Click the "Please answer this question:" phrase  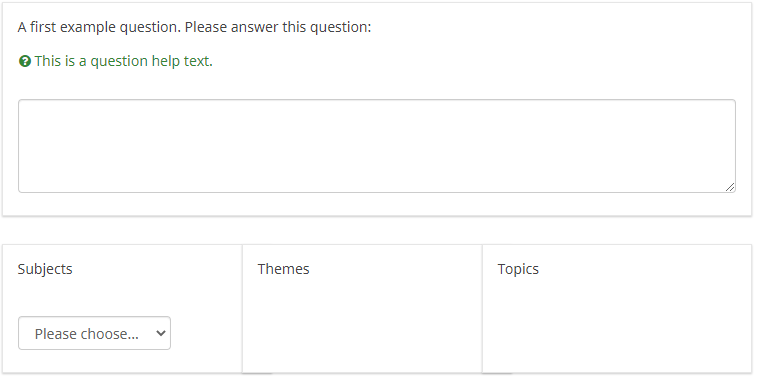pos(278,27)
